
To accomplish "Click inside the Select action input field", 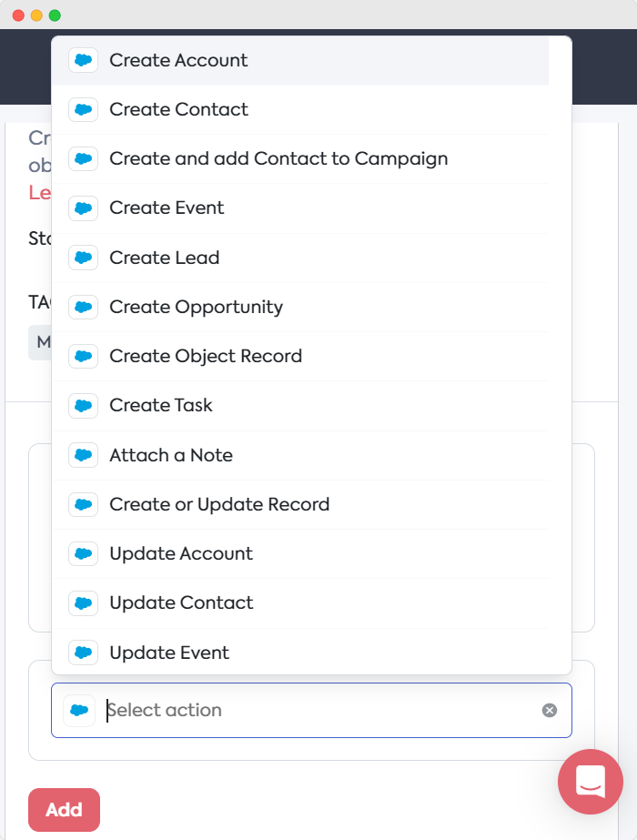I will (227, 710).
